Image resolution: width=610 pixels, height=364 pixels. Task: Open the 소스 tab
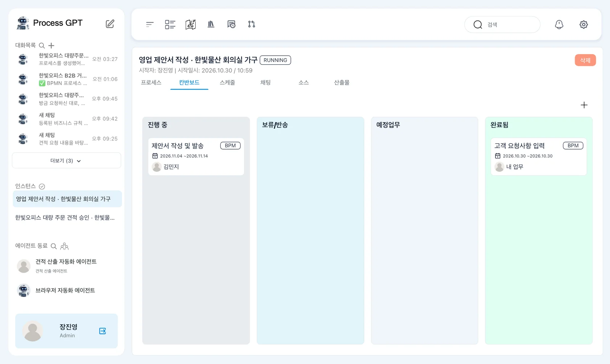pos(303,83)
